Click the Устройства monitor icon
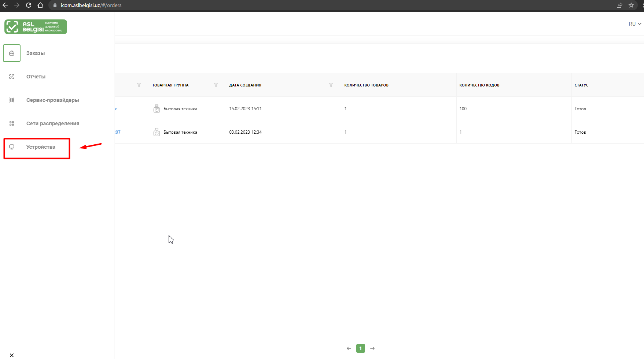This screenshot has width=644, height=359. click(x=12, y=147)
